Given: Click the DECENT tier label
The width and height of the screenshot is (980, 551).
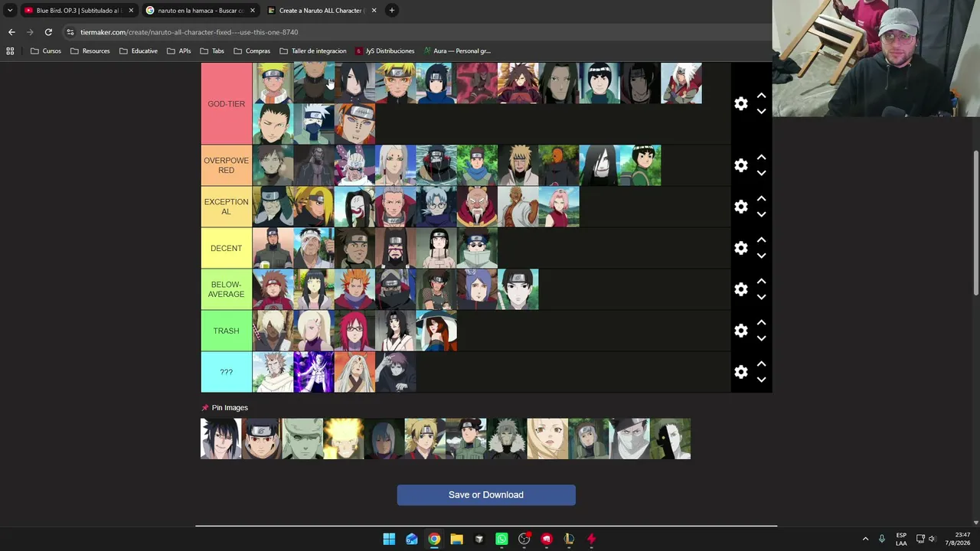Looking at the screenshot, I should pos(227,248).
